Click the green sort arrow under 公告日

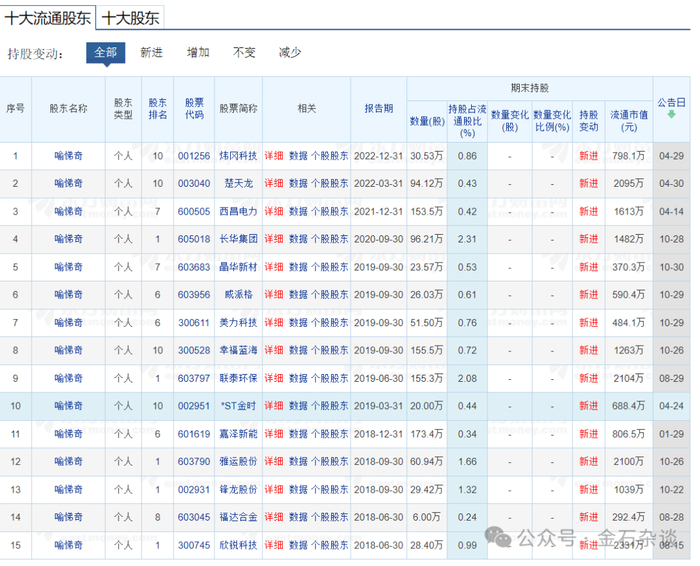[671, 114]
